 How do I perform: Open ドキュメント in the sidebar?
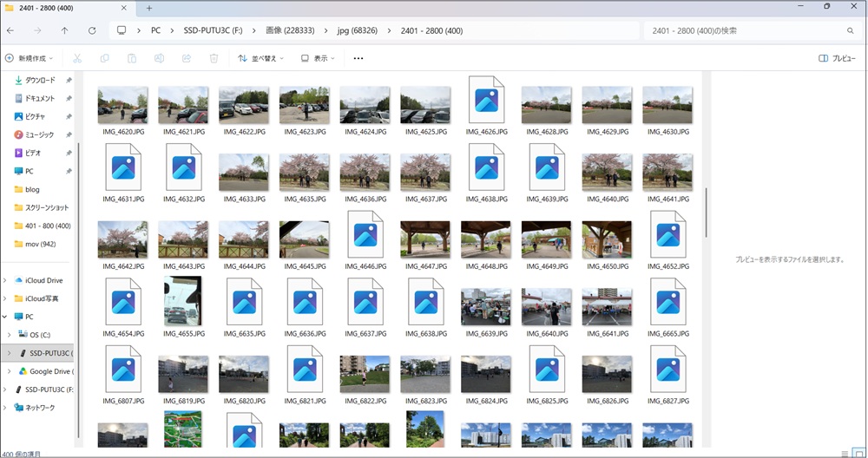click(41, 99)
